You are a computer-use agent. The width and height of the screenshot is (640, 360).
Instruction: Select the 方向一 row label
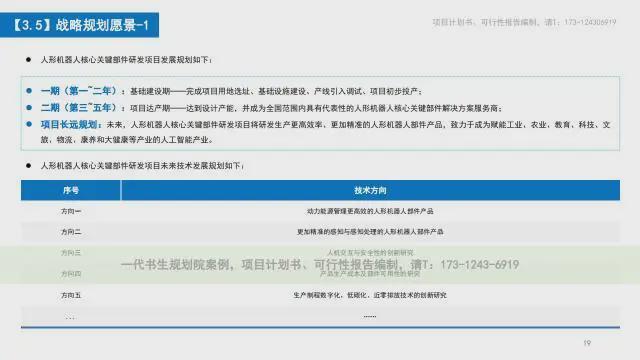tap(71, 211)
